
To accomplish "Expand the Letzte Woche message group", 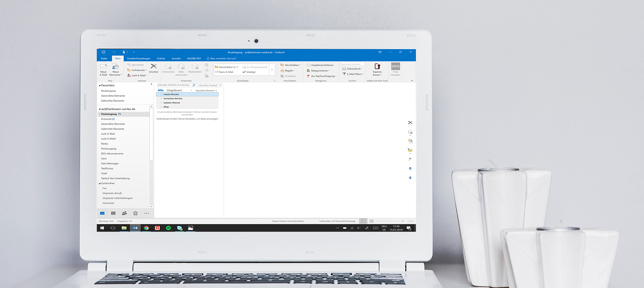I will tap(161, 94).
